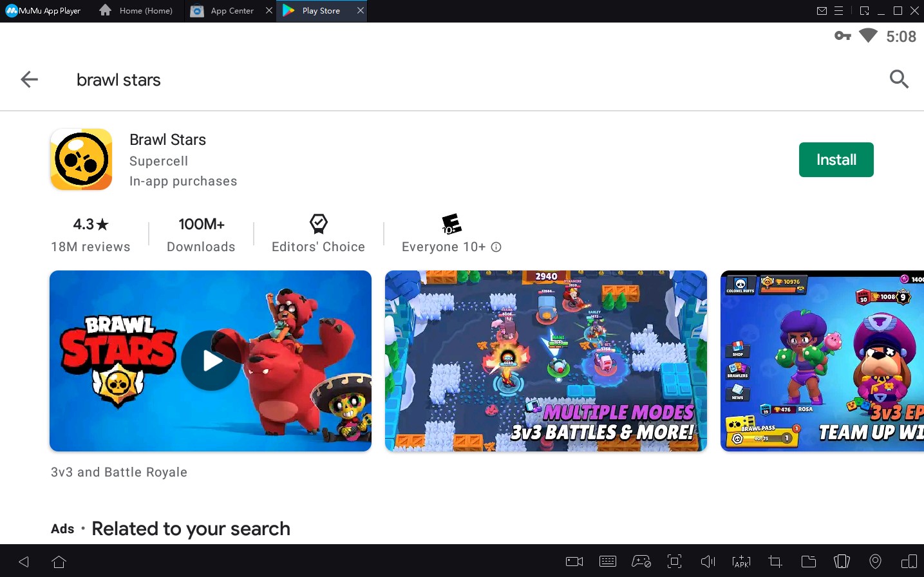
Task: Close the Play Store tab
Action: [361, 10]
